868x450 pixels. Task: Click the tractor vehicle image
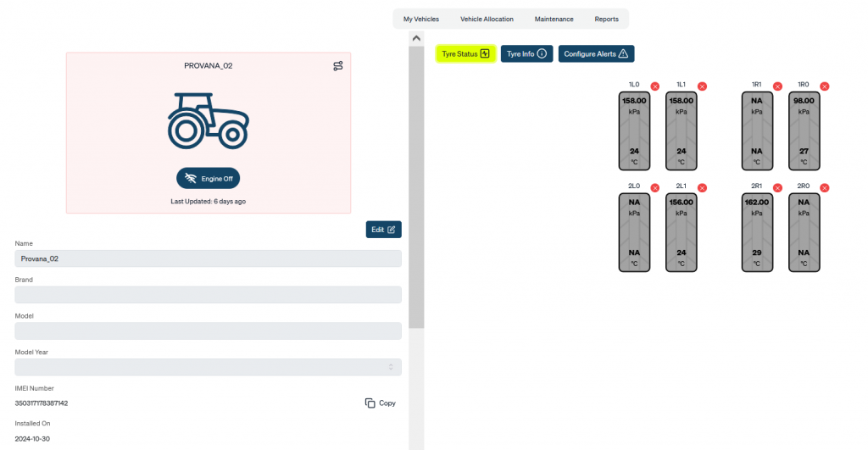pyautogui.click(x=208, y=119)
